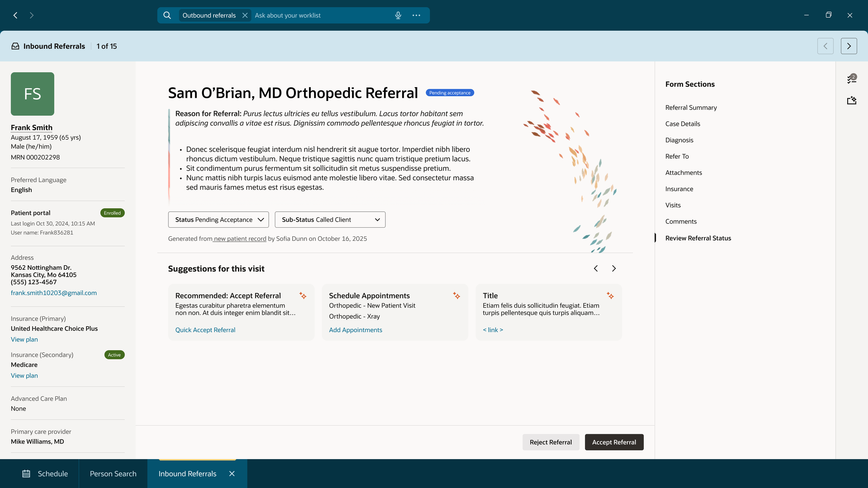Viewport: 868px width, 488px height.
Task: Click the Enrolled patient portal badge
Action: (112, 213)
